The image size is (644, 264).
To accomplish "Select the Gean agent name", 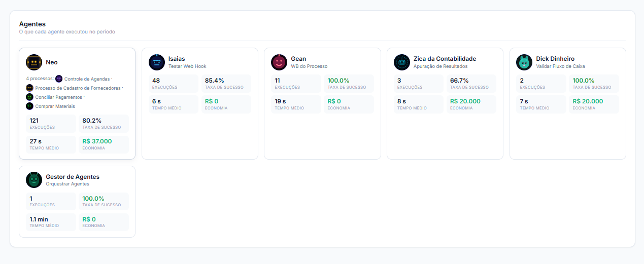I will click(x=298, y=59).
